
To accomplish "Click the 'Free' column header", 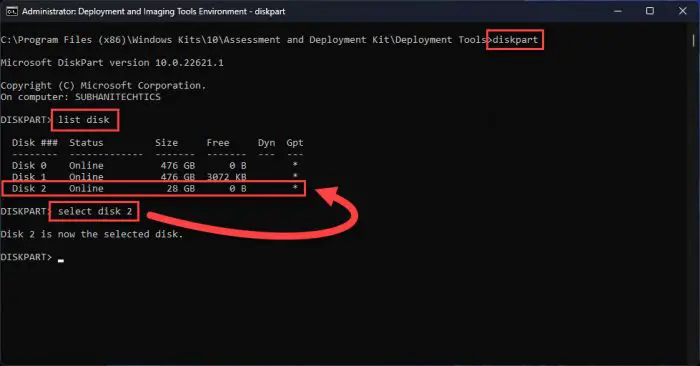I will [218, 143].
